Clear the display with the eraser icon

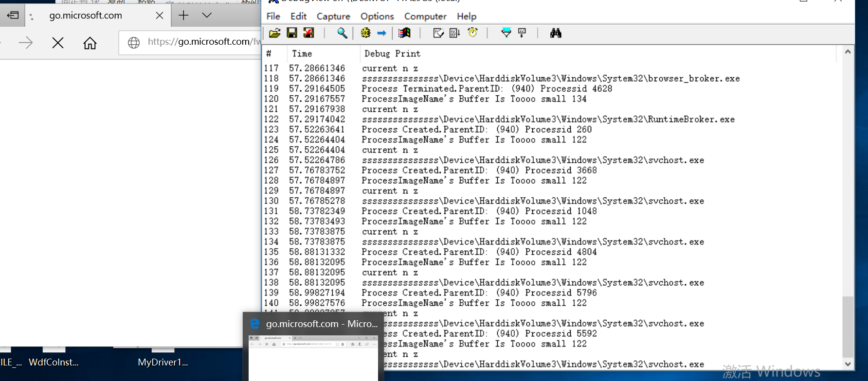[438, 33]
